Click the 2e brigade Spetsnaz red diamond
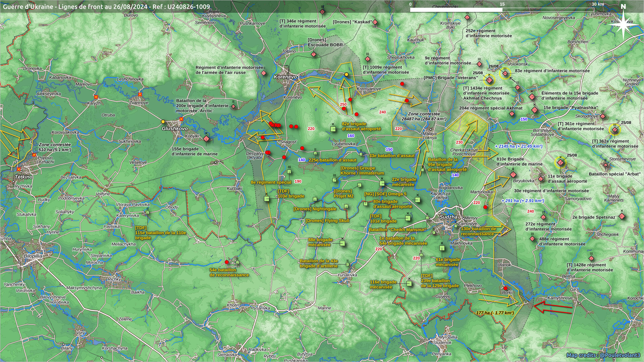 622,217
